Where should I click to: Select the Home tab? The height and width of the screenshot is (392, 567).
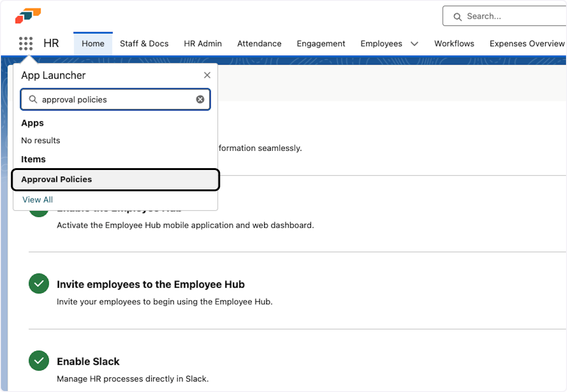93,43
